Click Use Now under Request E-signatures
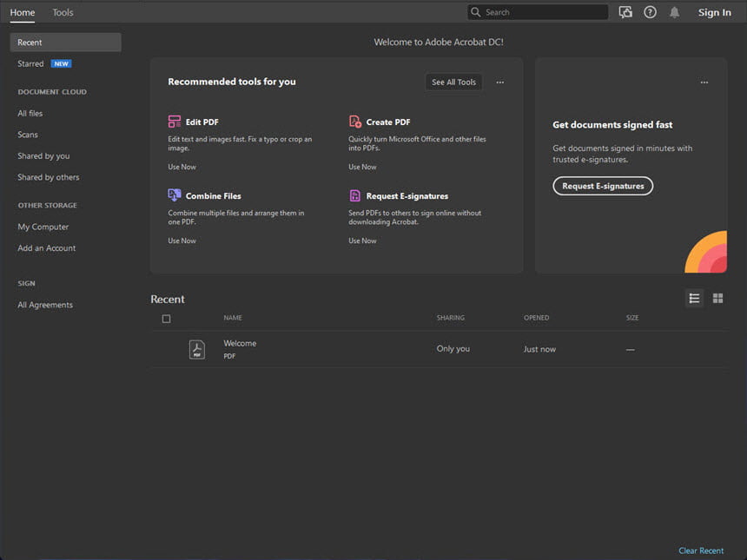The image size is (747, 560). [x=362, y=240]
